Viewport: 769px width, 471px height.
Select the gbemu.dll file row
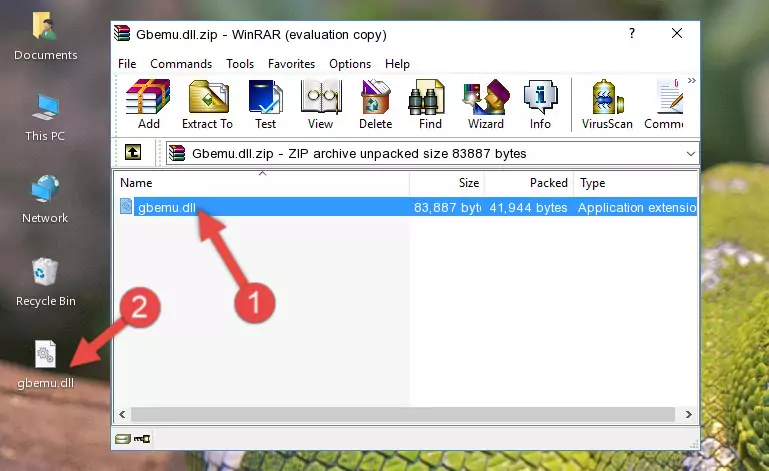click(x=407, y=207)
